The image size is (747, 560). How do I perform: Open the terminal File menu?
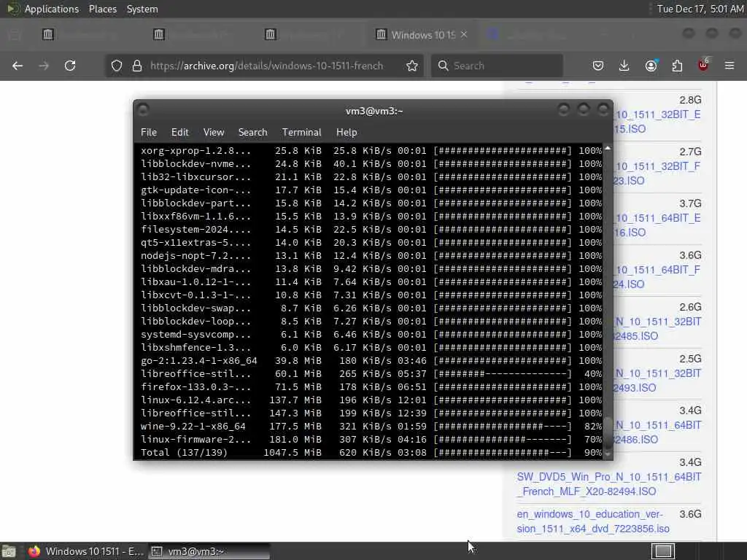pos(149,133)
